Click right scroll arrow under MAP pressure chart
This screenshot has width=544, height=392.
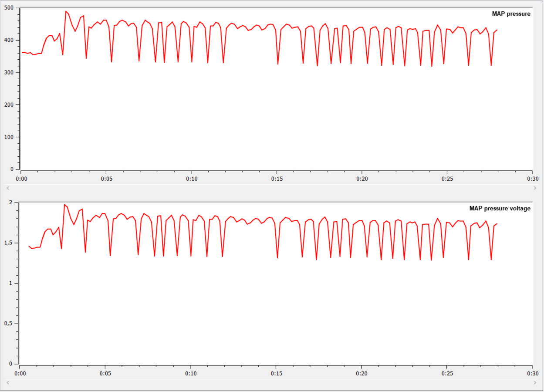(535, 188)
